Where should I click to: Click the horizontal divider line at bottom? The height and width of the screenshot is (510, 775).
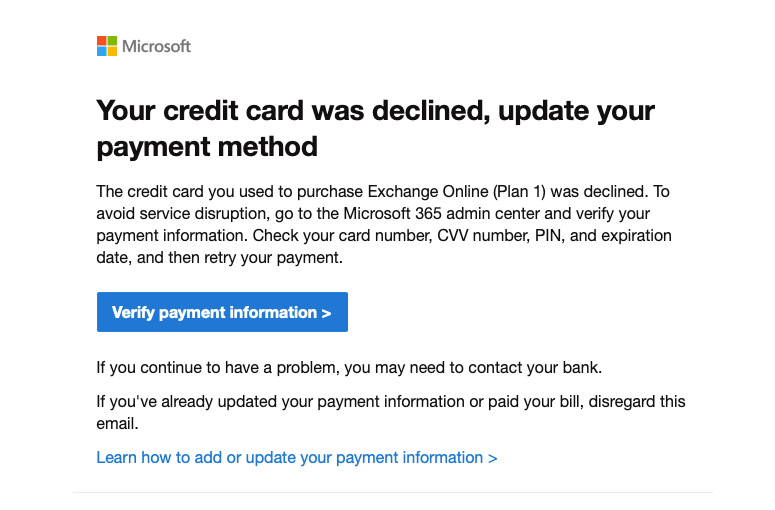(x=392, y=492)
